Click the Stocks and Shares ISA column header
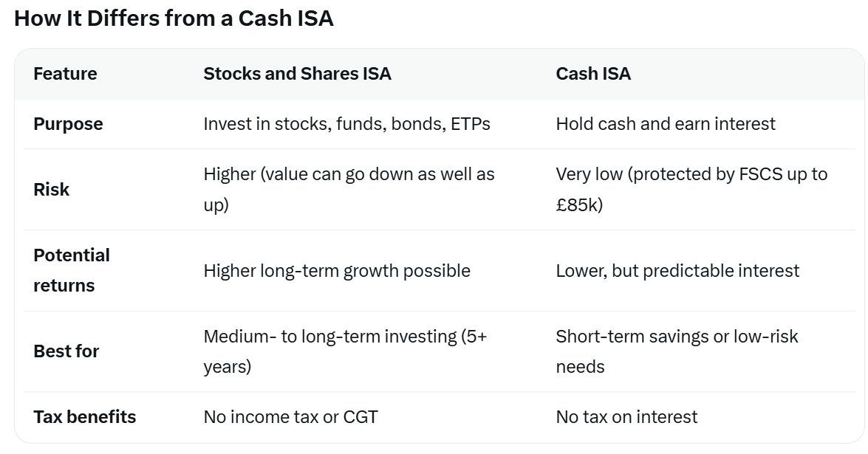Screen dimensions: 868x454 pos(297,74)
